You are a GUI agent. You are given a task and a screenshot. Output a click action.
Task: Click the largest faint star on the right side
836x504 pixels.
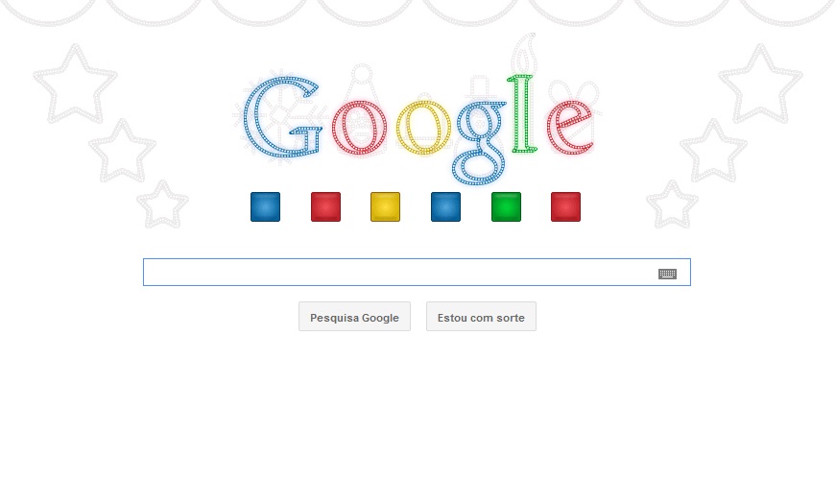coord(760,84)
